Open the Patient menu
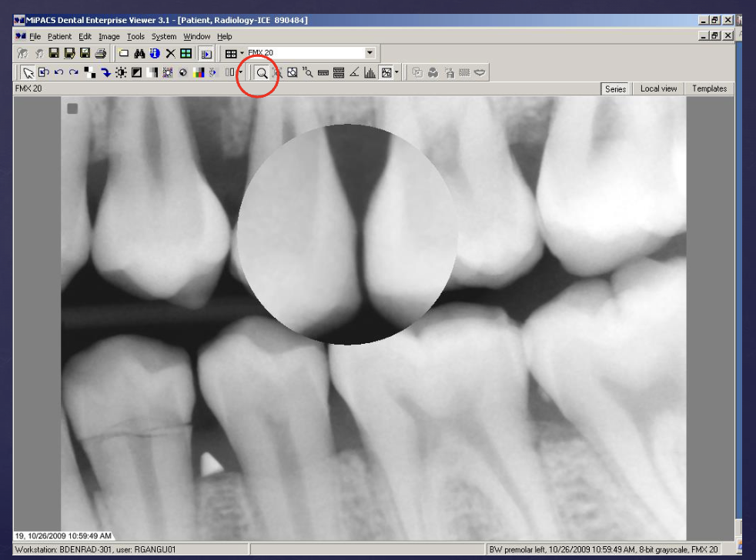 59,37
